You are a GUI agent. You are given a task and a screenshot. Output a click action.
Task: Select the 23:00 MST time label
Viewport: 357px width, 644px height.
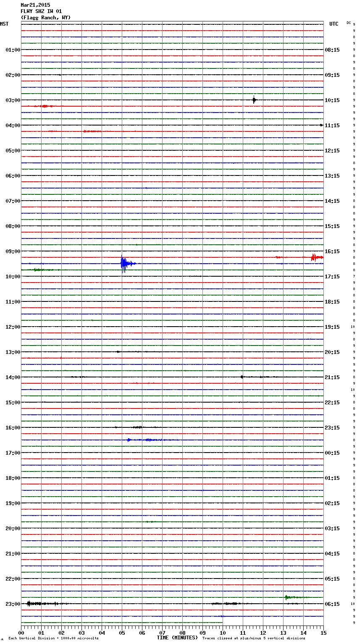(13, 604)
